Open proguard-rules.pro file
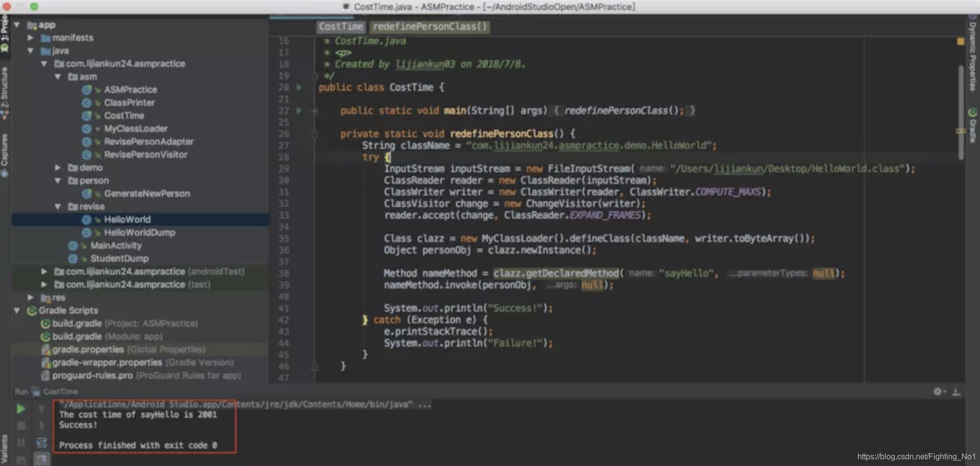 point(141,376)
